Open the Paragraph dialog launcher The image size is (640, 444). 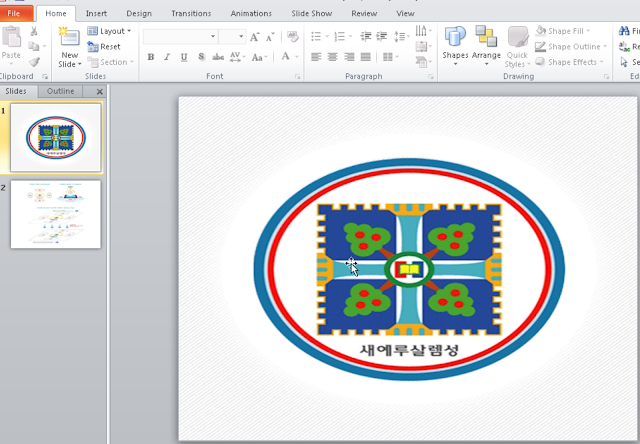[x=431, y=77]
